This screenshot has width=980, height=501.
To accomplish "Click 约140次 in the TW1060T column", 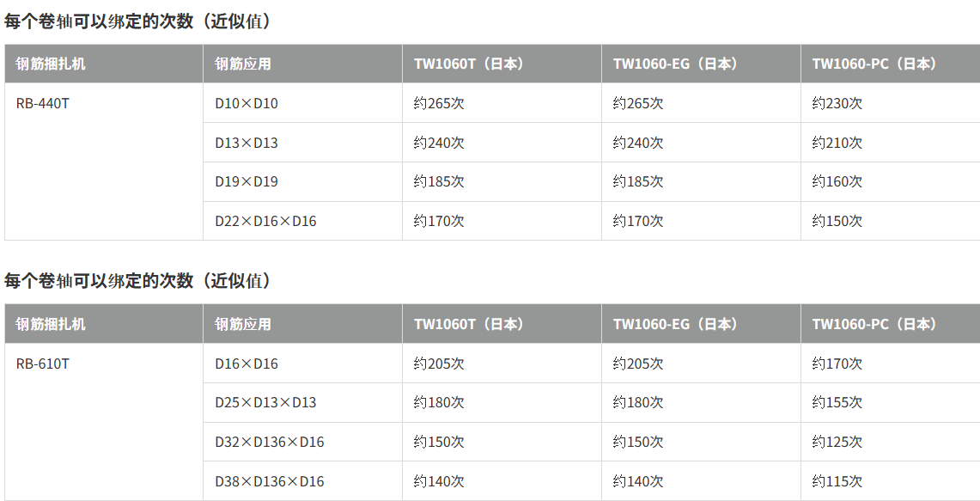I will tap(439, 481).
